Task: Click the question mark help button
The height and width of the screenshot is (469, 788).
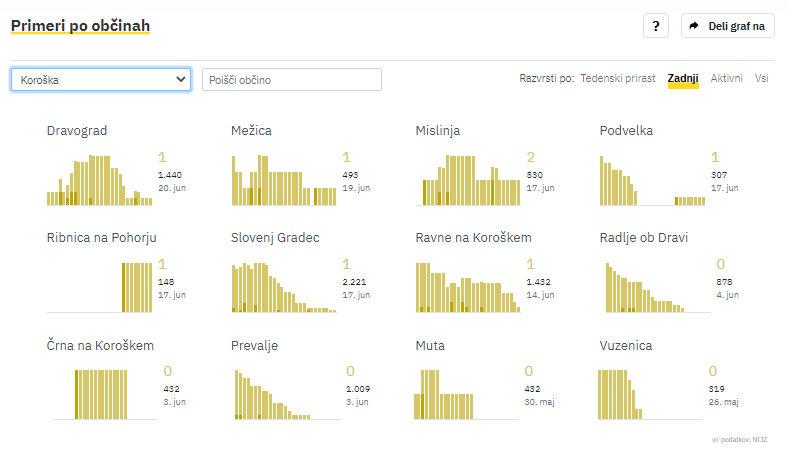Action: (655, 27)
